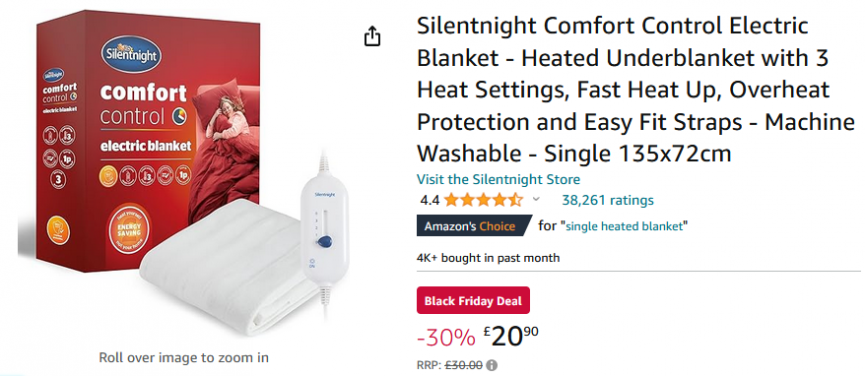
Task: Click the 4.5 star rating icons
Action: (483, 200)
